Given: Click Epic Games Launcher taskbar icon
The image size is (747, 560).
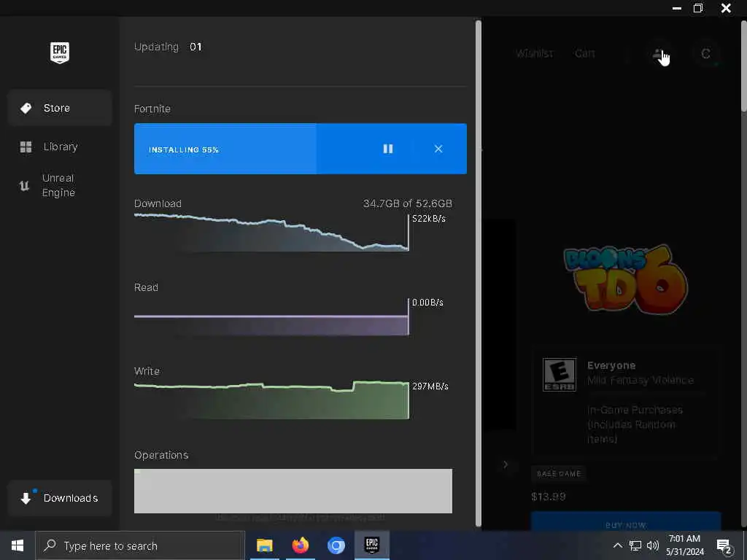Looking at the screenshot, I should click(x=371, y=545).
